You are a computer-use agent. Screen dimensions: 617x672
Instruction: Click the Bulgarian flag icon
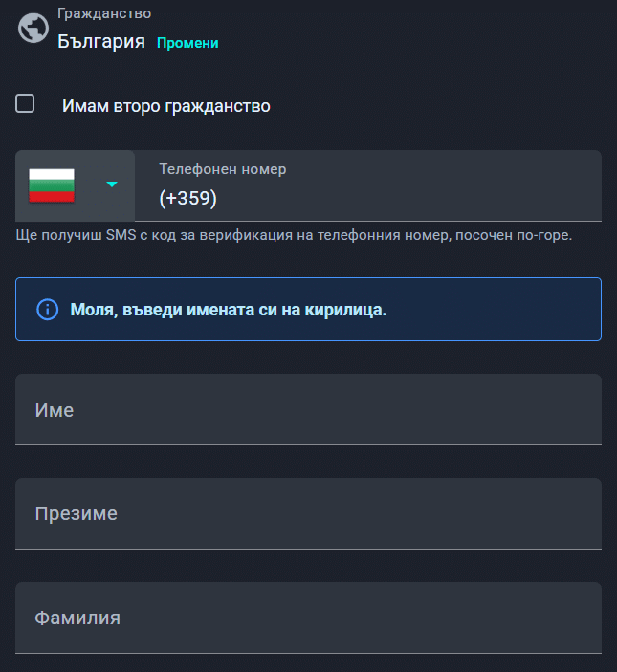point(52,184)
